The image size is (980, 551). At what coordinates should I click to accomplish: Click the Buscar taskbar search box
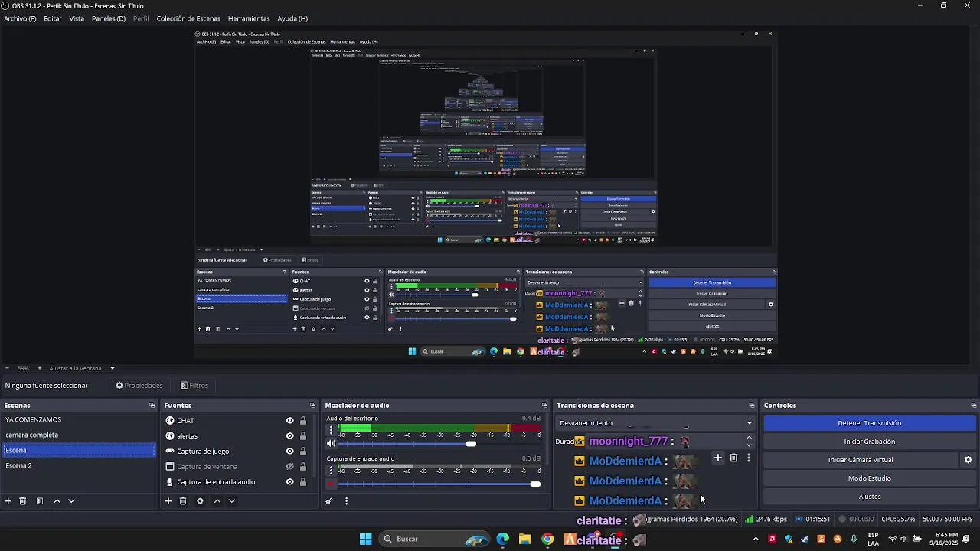click(x=435, y=540)
